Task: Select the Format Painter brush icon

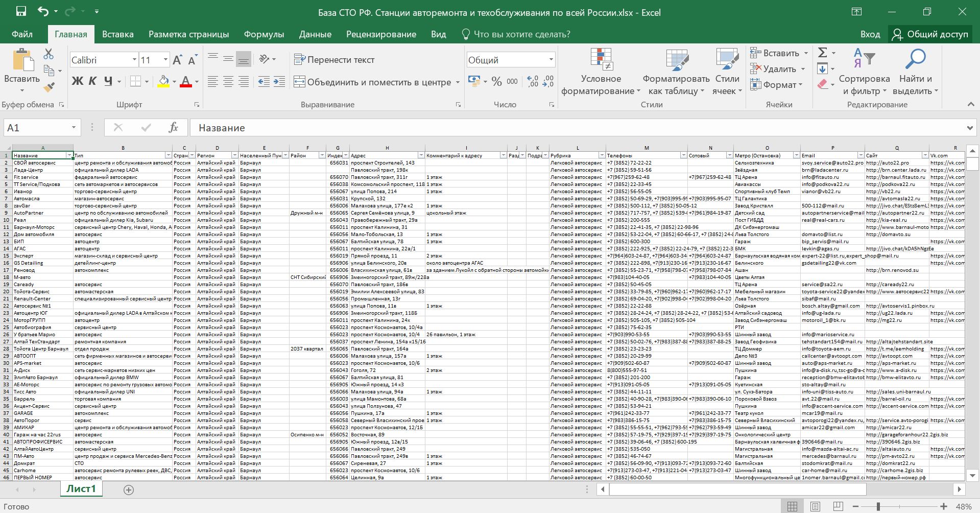Action: pos(49,87)
